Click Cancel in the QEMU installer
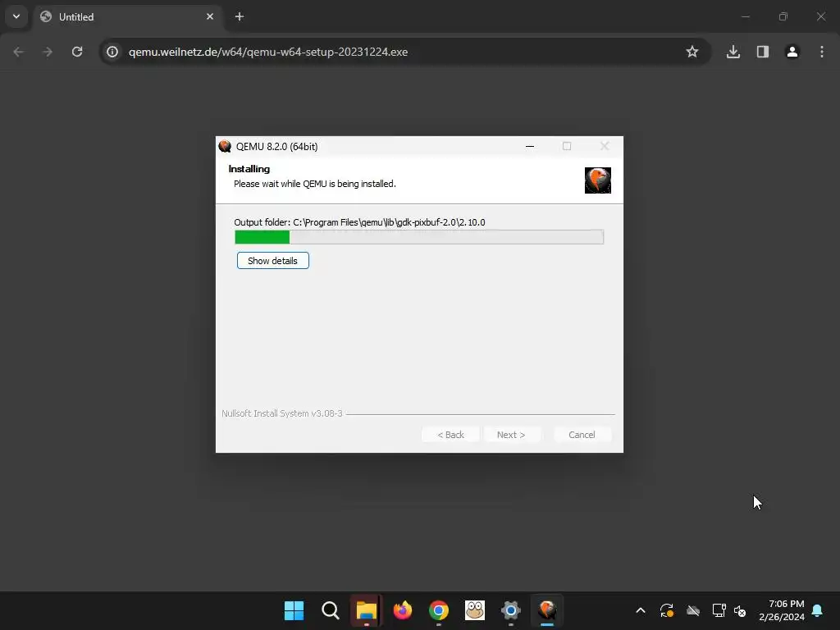The width and height of the screenshot is (840, 630). (x=582, y=435)
